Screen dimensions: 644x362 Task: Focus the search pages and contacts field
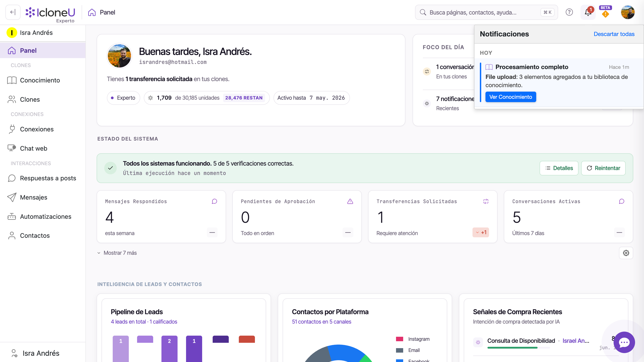(x=486, y=12)
